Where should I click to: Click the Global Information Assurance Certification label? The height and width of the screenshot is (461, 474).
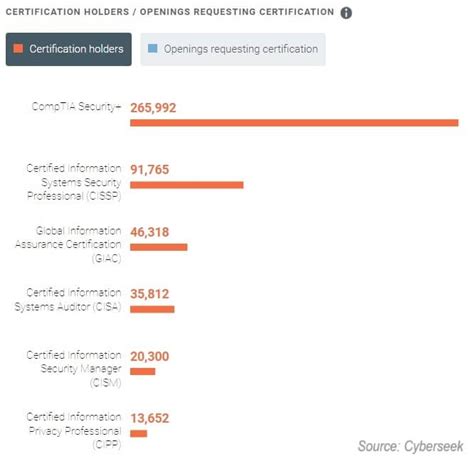(68, 244)
